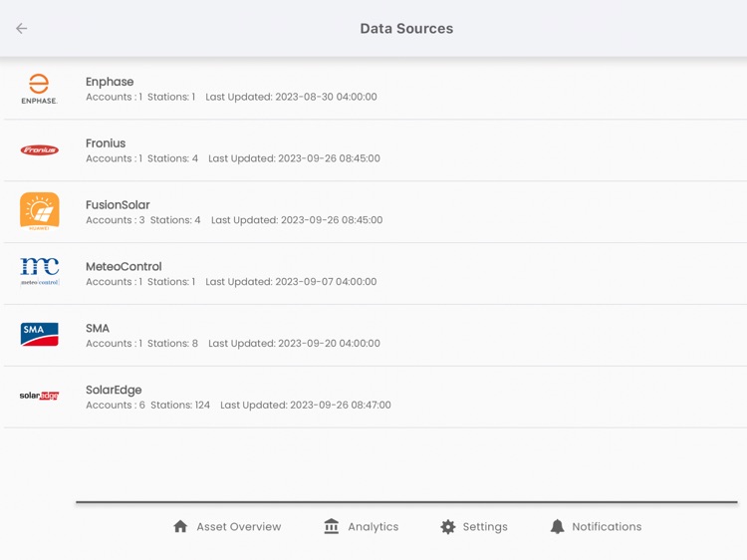Click 'Stations: 1' in MeteoControl row
This screenshot has width=747, height=560.
click(171, 282)
